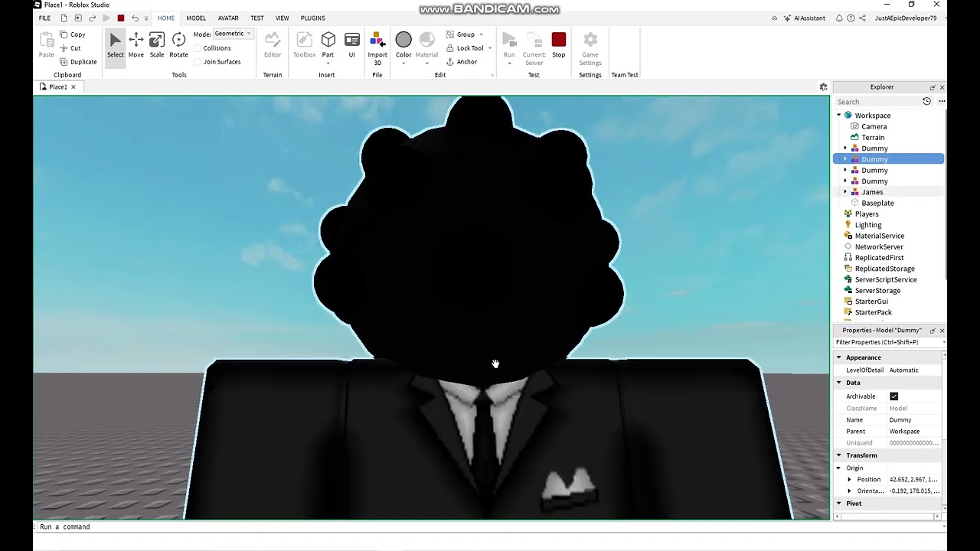Select Baseplate in Explorer
The width and height of the screenshot is (980, 551).
click(x=877, y=203)
